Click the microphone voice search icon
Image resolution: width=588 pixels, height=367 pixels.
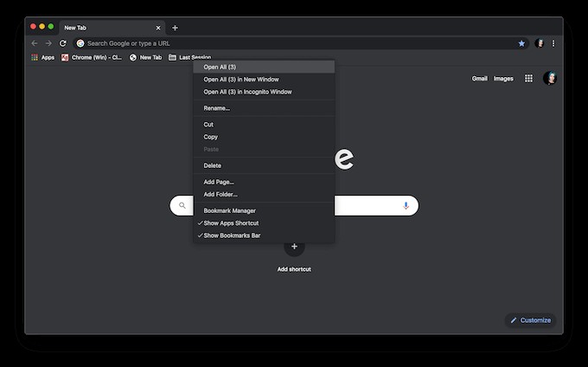coord(406,206)
